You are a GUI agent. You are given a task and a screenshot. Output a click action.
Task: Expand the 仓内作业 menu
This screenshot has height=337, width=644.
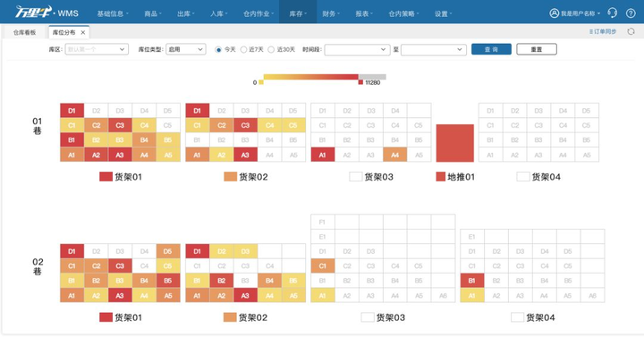pyautogui.click(x=258, y=13)
